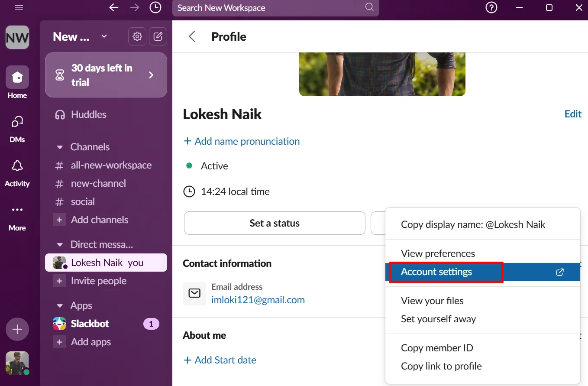Click the Active status text

214,166
